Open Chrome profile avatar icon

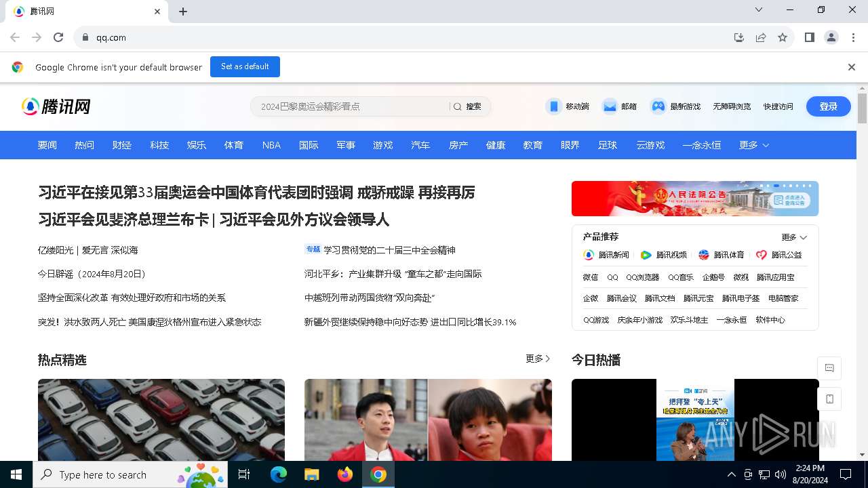(x=831, y=37)
